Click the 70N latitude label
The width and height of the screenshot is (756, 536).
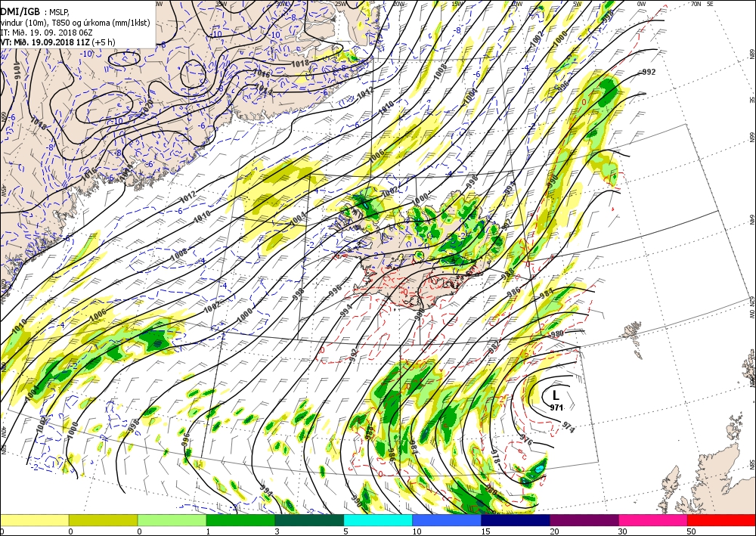696,3
